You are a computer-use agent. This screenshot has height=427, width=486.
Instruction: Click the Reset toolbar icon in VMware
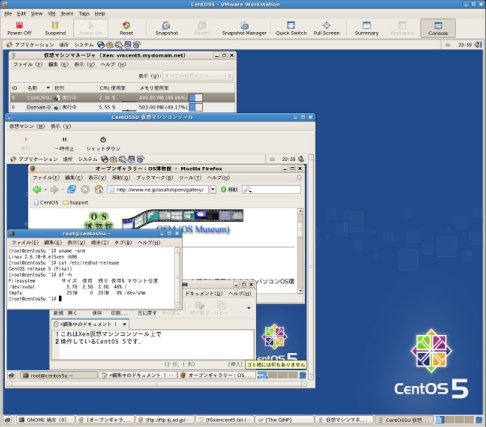(x=126, y=28)
